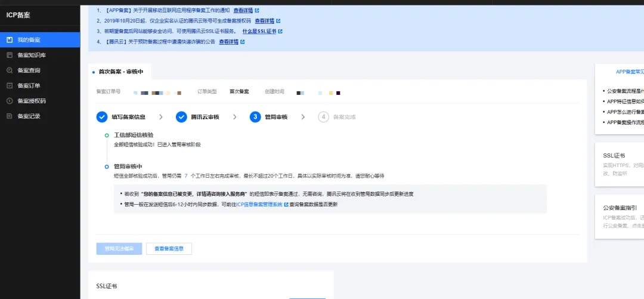Select step 4 备案完成 in progress bar
This screenshot has height=299, width=644.
(x=338, y=117)
